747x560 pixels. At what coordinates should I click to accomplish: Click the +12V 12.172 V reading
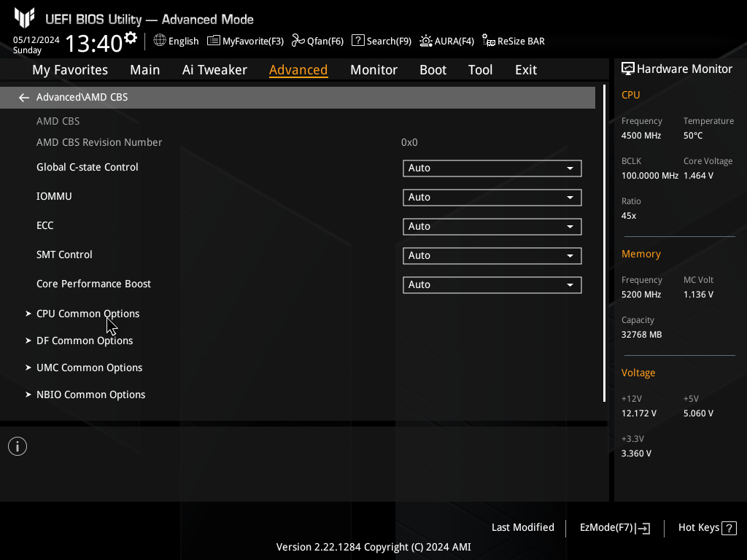pyautogui.click(x=639, y=413)
